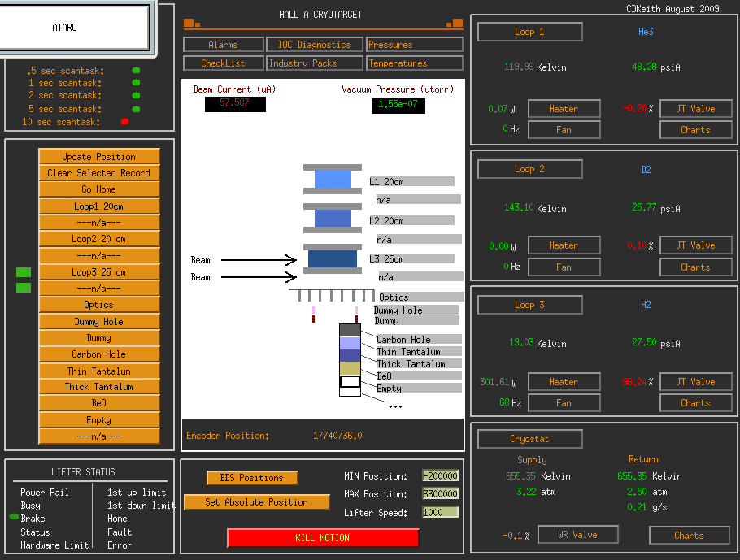Click the Loop 3 JT Valve value 98.24

click(x=635, y=382)
